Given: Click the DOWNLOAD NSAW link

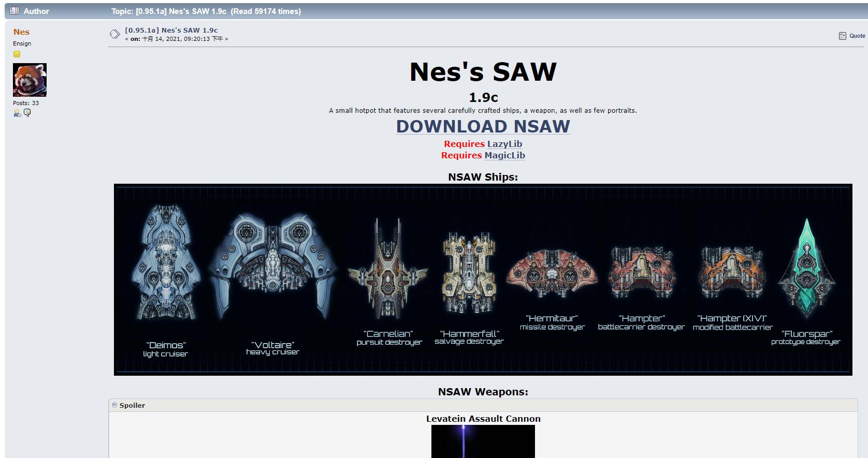Looking at the screenshot, I should tap(483, 126).
